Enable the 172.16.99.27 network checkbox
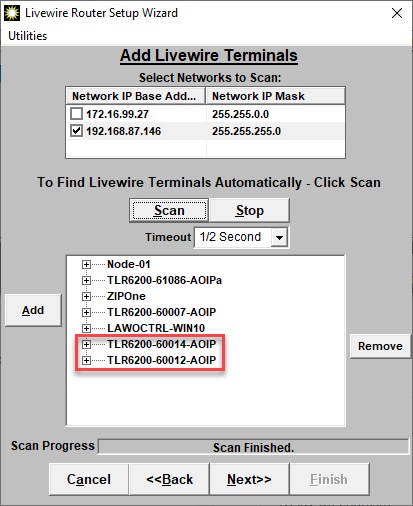Image resolution: width=413 pixels, height=506 pixels. pyautogui.click(x=76, y=114)
